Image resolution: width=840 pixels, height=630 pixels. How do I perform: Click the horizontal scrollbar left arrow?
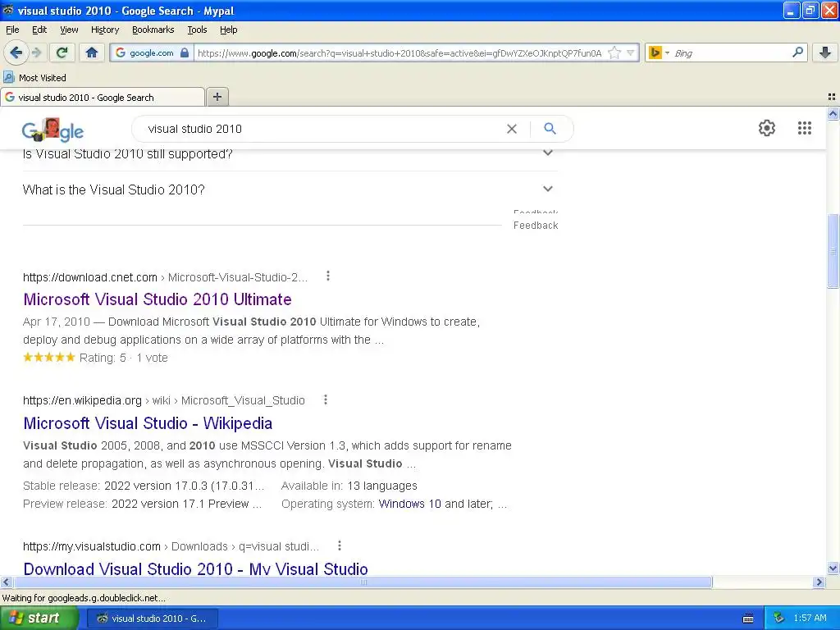point(6,582)
